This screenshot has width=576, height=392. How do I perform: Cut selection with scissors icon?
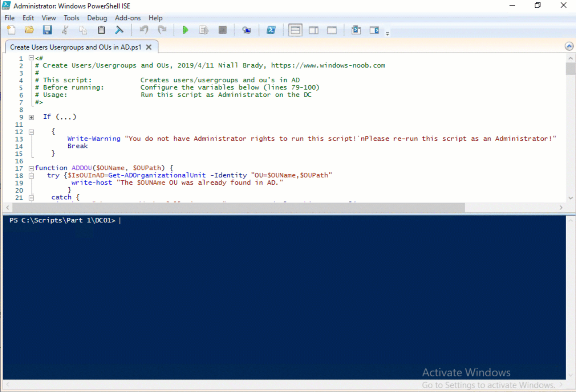pos(65,30)
